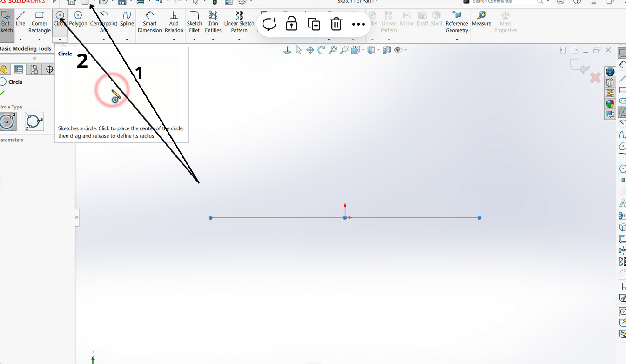Switch to the DimXpertManager tab
Image resolution: width=626 pixels, height=364 pixels.
(x=49, y=69)
